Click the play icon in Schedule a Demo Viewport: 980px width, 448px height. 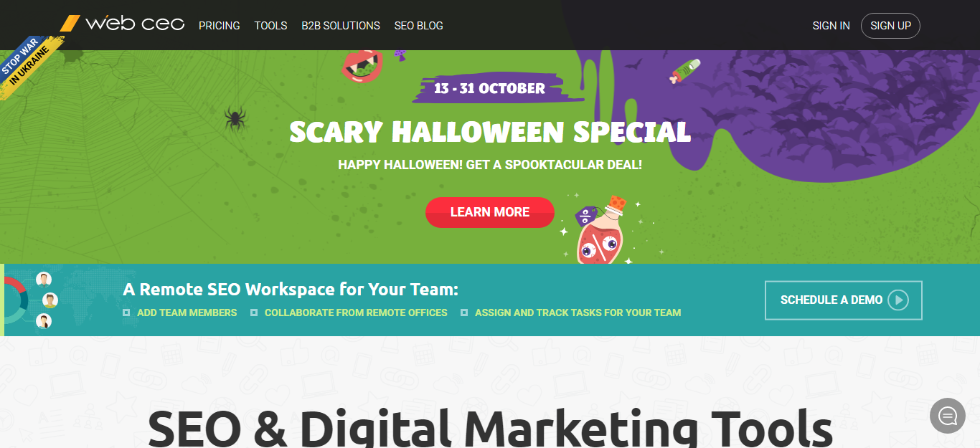pos(898,300)
